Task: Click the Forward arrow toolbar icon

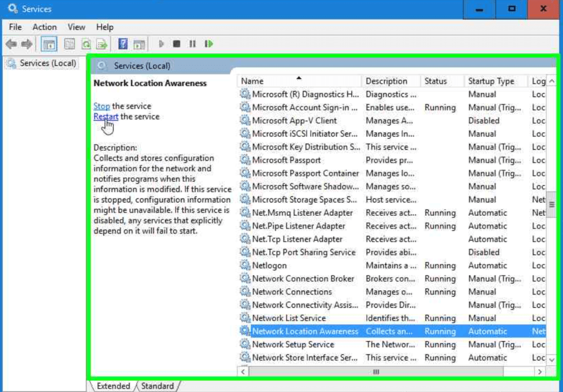Action: pos(26,44)
